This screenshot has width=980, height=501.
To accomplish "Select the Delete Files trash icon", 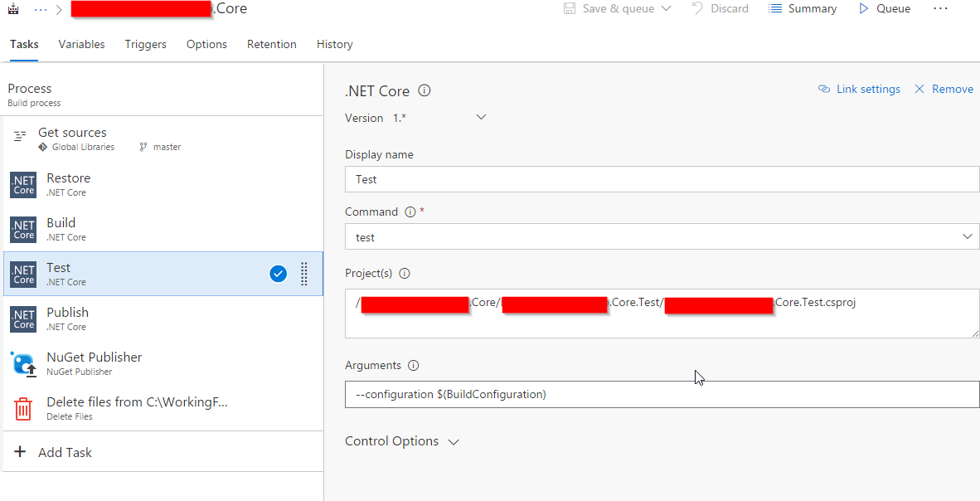I will [23, 409].
